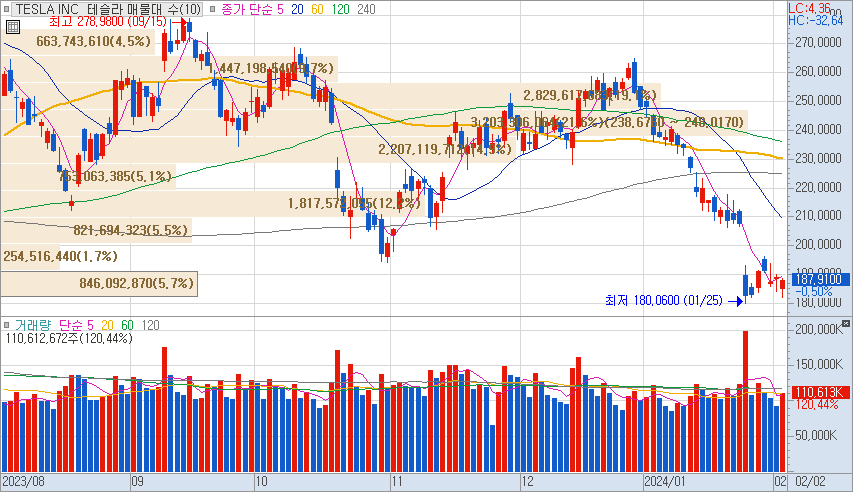Click the 200,000K volume axis label
Viewport: 853px width, 492px height.
click(818, 330)
